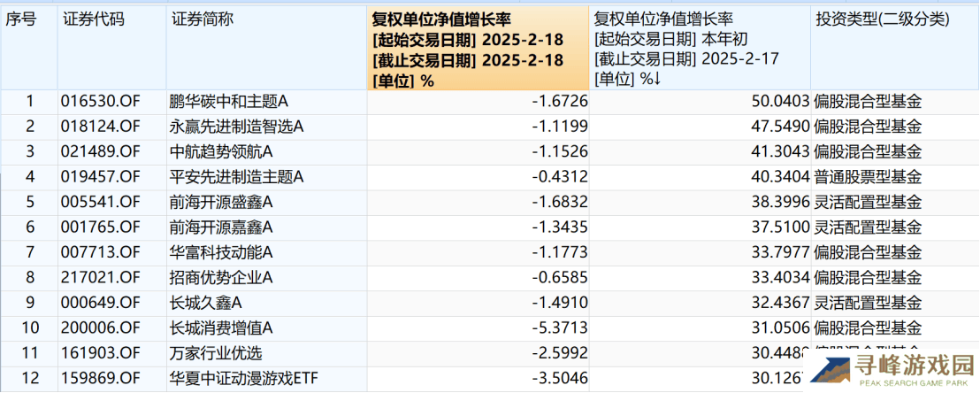The image size is (980, 393).
Task: Open fund 万家行业优选
Action: pyautogui.click(x=216, y=353)
